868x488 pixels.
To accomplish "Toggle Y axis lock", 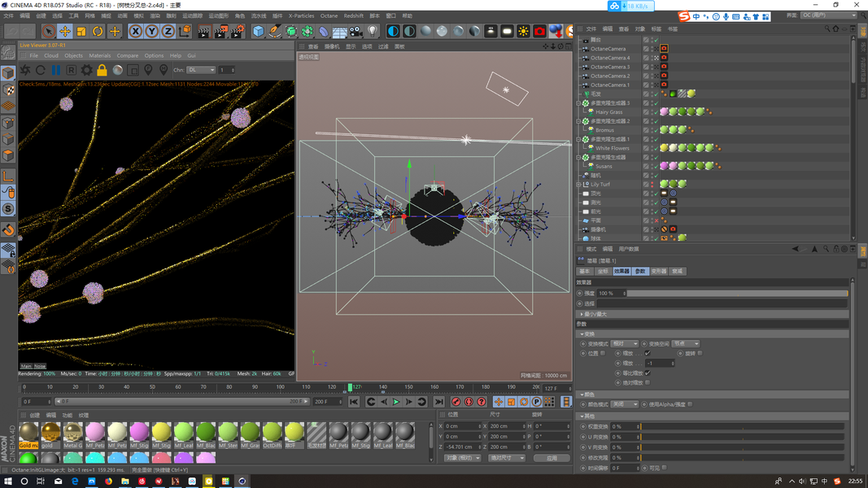I will click(x=151, y=32).
